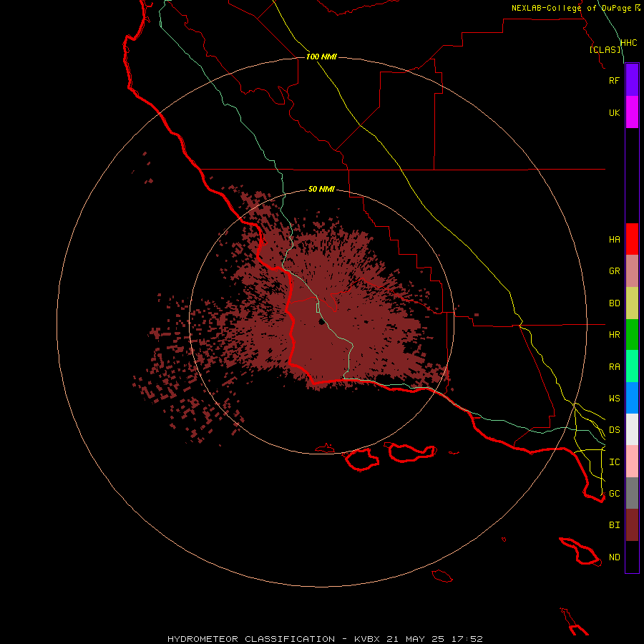Click the '50 NMI' range ring label

point(321,189)
